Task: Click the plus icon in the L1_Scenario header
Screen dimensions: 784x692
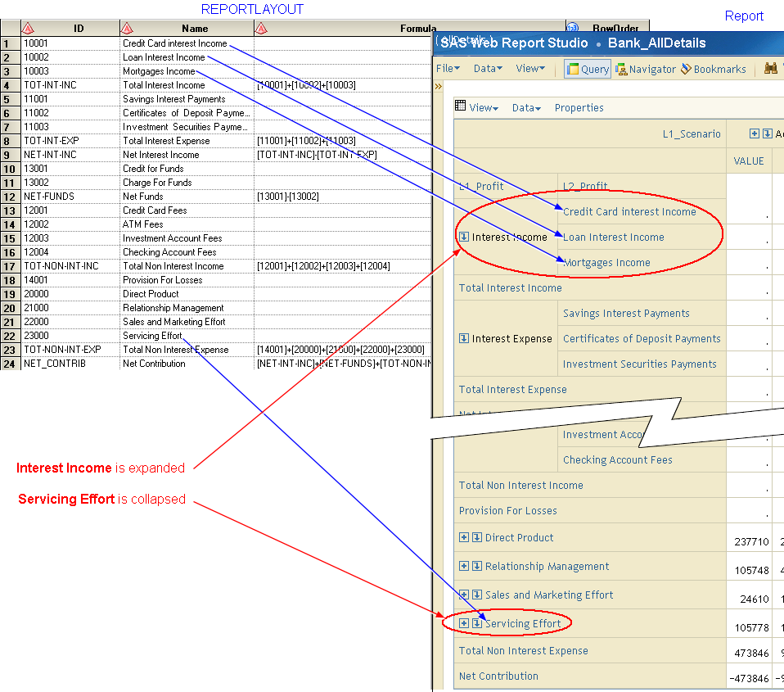Action: click(754, 133)
